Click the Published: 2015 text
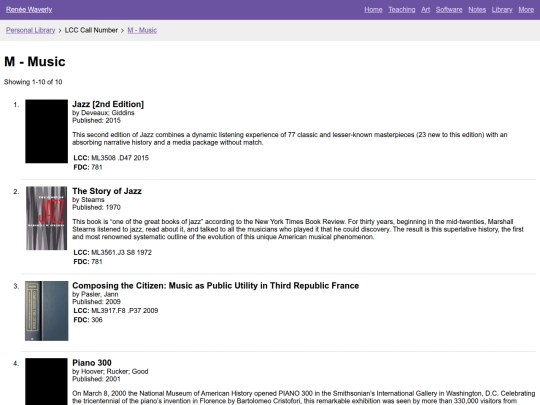Image resolution: width=540 pixels, height=405 pixels. 96,121
